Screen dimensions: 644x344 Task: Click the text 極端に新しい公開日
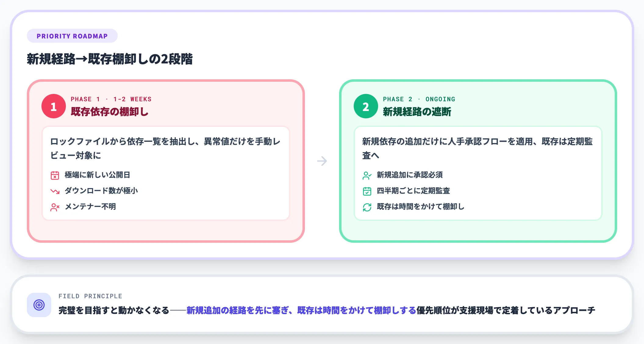pos(98,175)
